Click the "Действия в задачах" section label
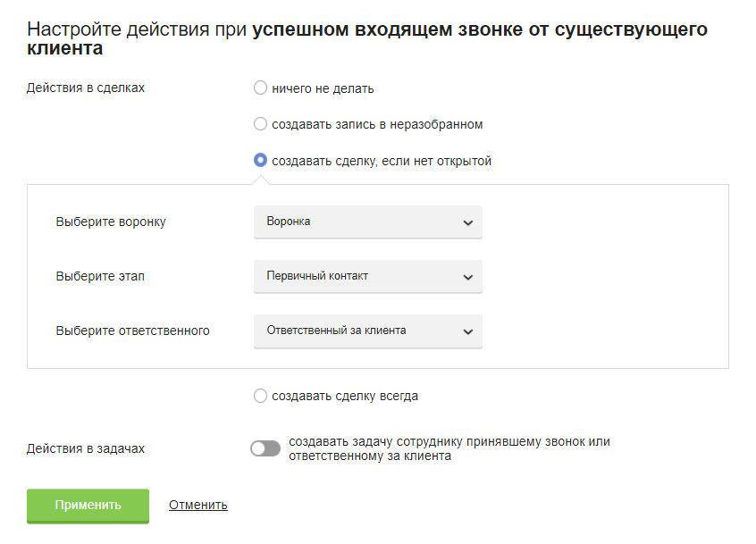 click(86, 448)
